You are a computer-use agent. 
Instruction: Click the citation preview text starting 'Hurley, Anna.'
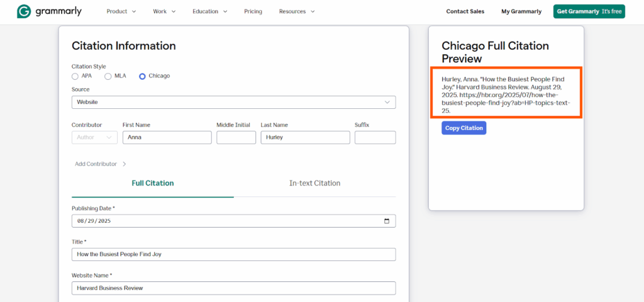[506, 95]
